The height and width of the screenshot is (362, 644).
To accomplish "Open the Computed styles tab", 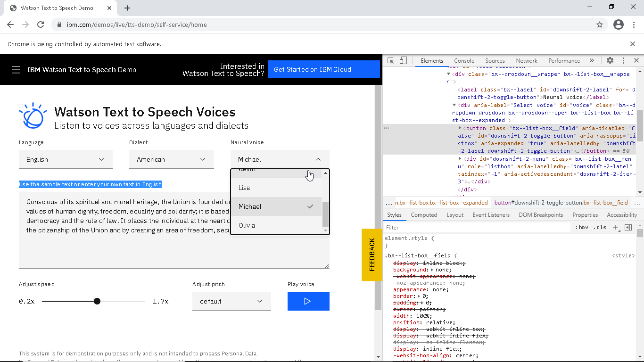I will click(424, 215).
